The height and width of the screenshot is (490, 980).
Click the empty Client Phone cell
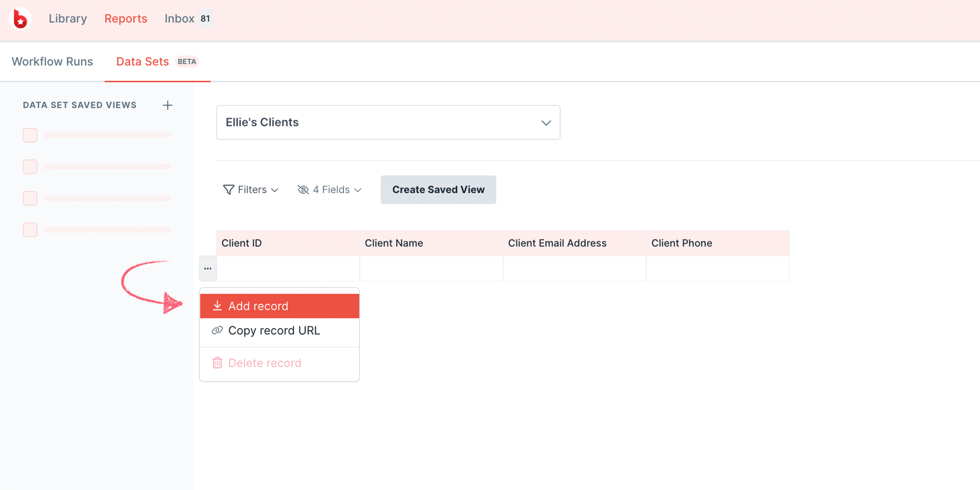click(x=718, y=269)
